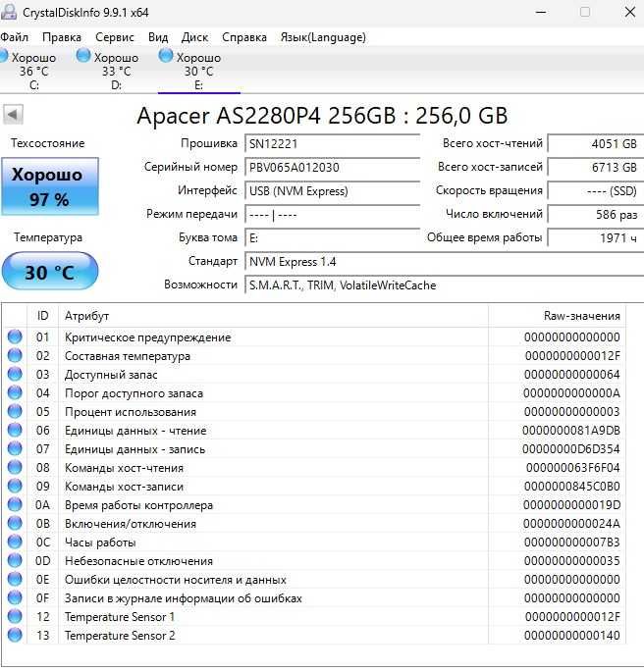Click the standard field NVM Express 1.4
The height and width of the screenshot is (672, 644).
click(444, 261)
